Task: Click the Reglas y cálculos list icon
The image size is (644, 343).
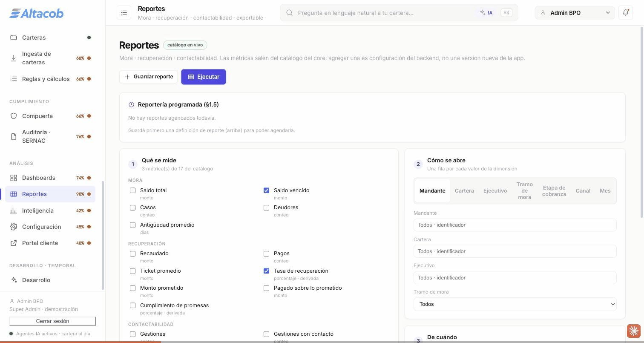Action: tap(14, 79)
